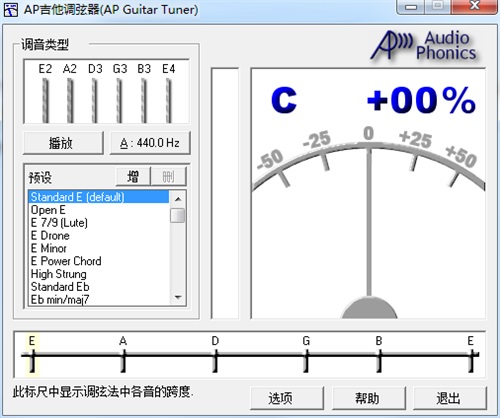Viewport: 500px width, 418px height.
Task: Select the E Drone preset
Action: 99,236
